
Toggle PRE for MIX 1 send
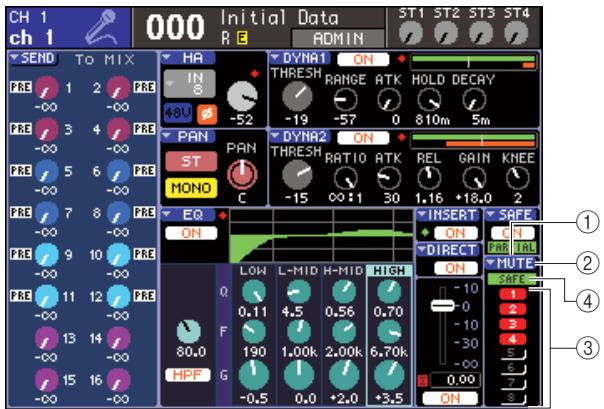pos(21,87)
